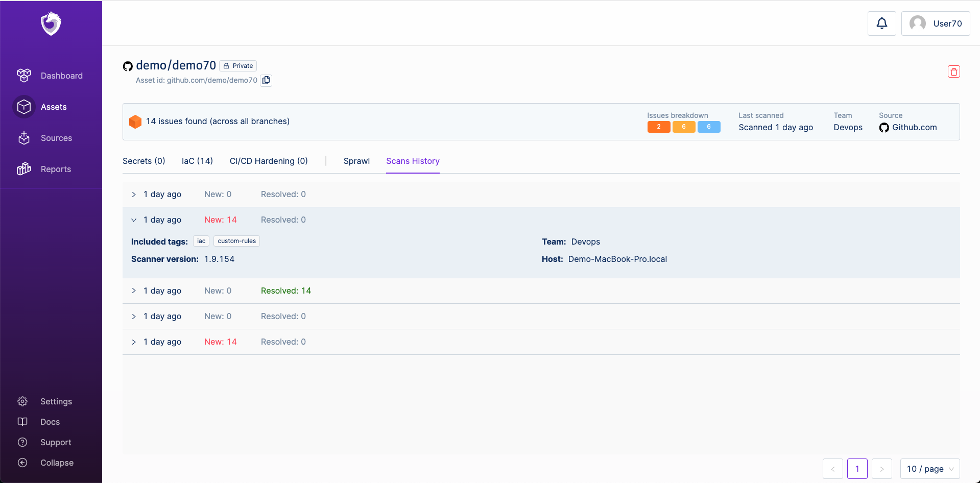This screenshot has height=483, width=980.
Task: Delete asset with red trash icon
Action: 954,71
